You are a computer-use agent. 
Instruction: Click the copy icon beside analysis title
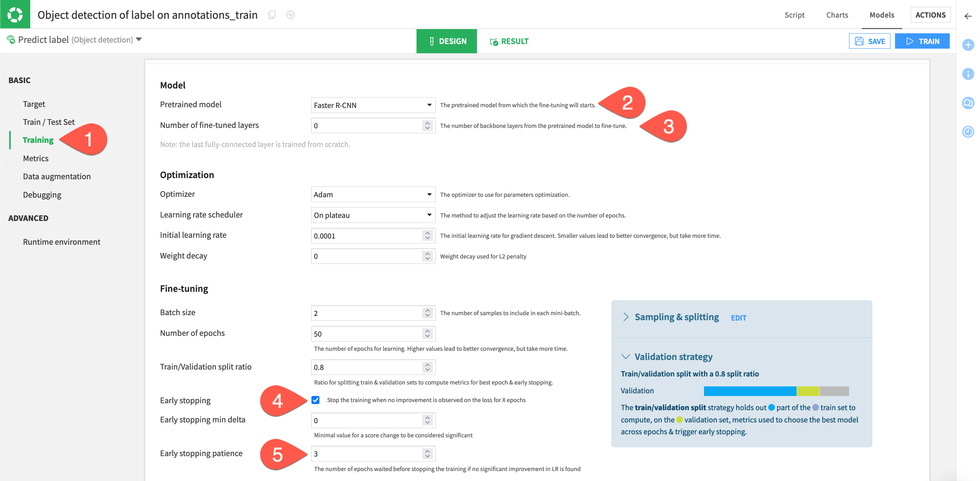pyautogui.click(x=272, y=15)
